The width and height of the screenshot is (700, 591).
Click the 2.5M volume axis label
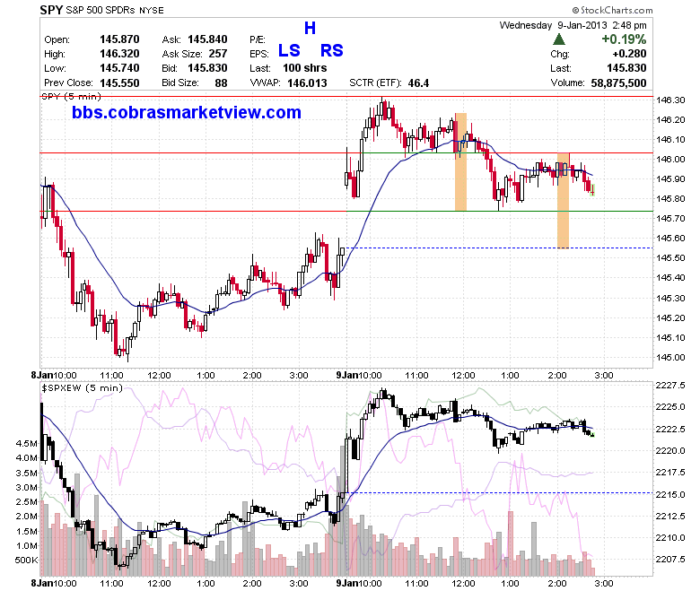[x=27, y=502]
